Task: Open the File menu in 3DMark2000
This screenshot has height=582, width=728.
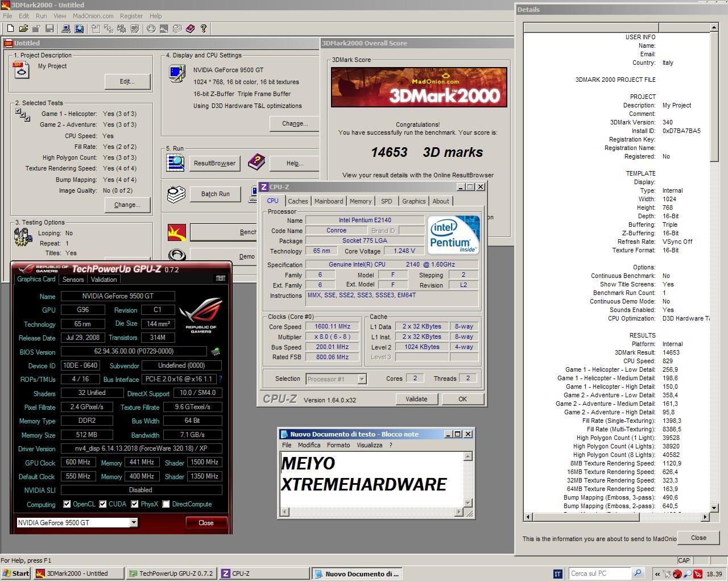Action: (7, 16)
